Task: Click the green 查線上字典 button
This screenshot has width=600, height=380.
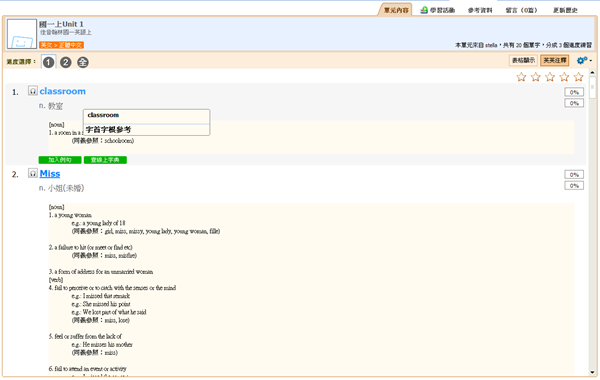Action: pos(105,160)
